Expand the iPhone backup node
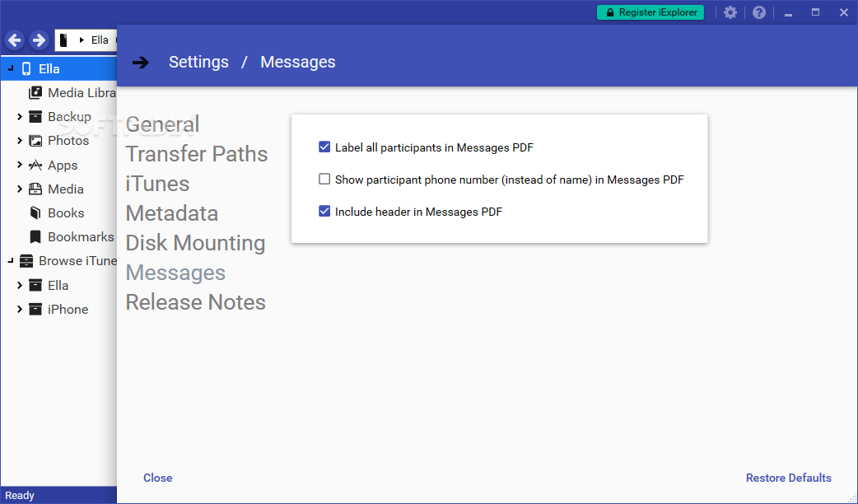 20,309
